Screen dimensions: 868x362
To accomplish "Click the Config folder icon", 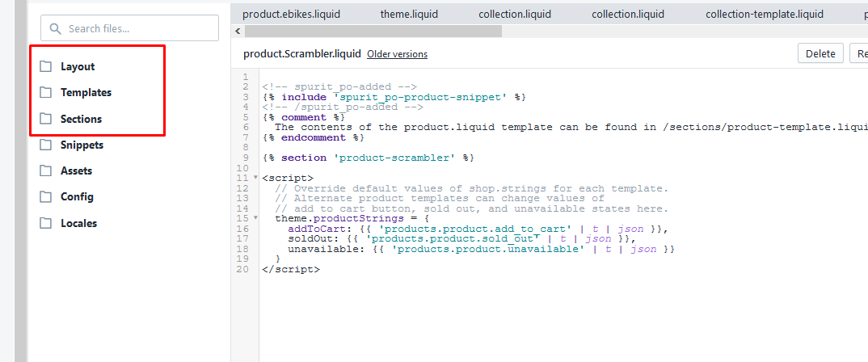I will [45, 197].
